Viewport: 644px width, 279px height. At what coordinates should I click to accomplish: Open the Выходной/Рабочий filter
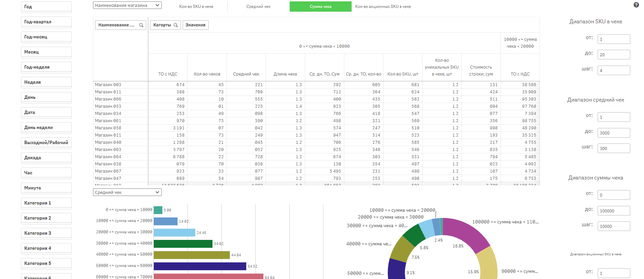46,143
